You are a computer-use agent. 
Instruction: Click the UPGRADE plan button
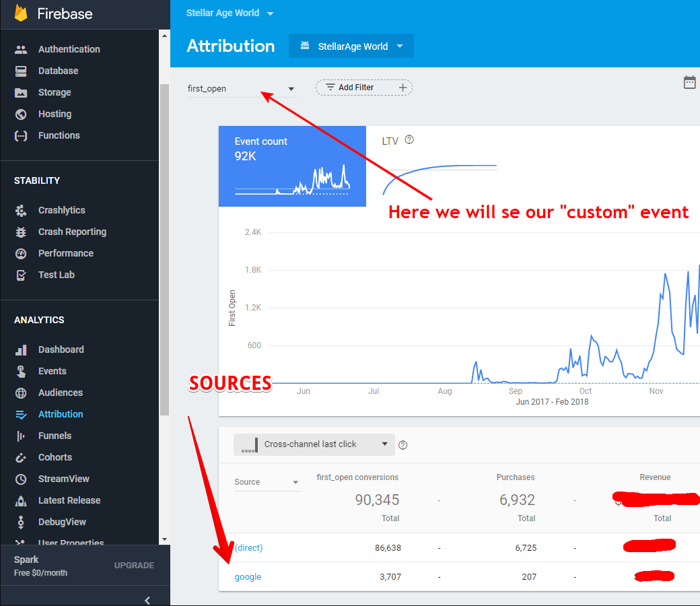click(134, 566)
